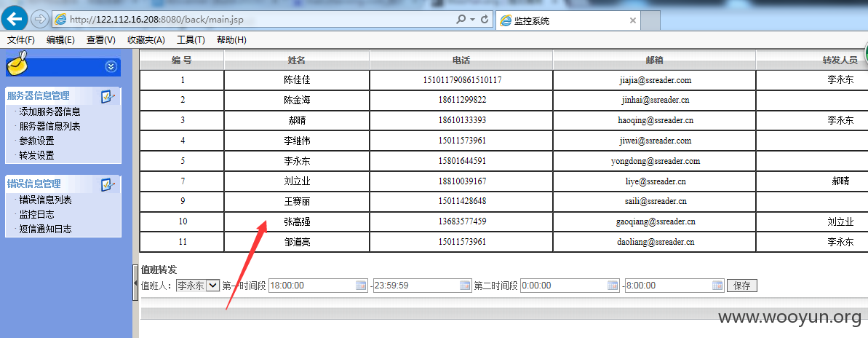
Task: Open 转发设置 link
Action: click(36, 155)
